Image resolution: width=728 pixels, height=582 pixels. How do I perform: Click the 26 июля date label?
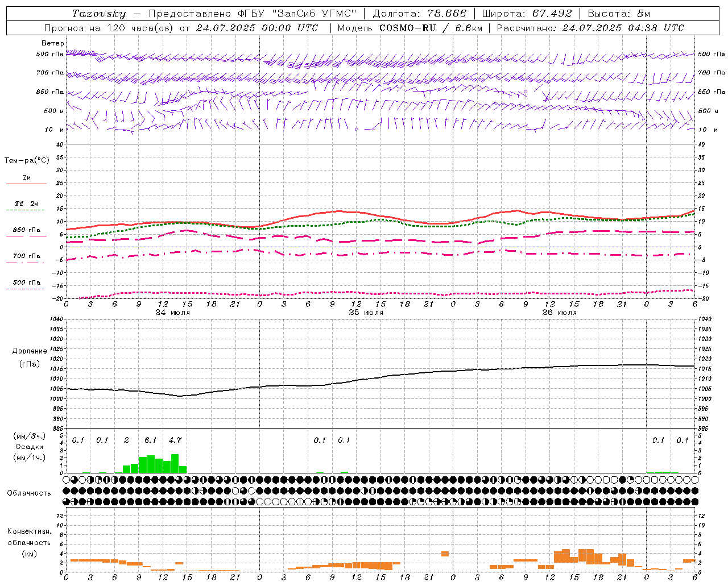(560, 313)
